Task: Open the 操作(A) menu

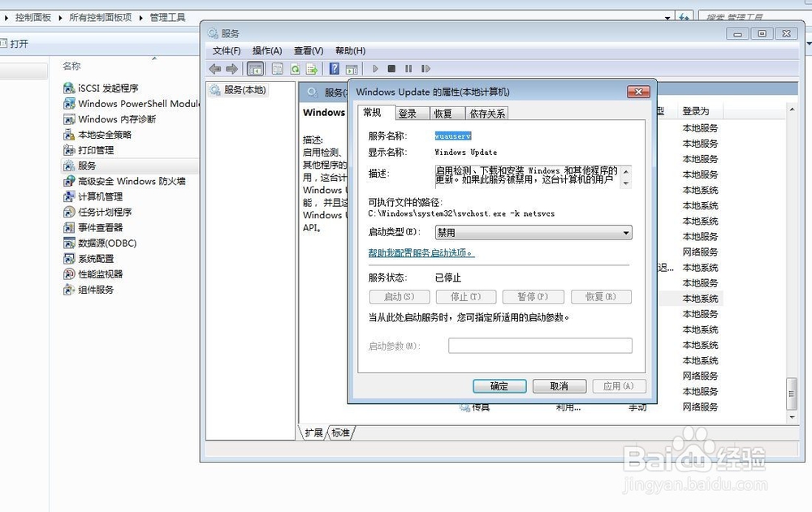Action: click(x=267, y=51)
